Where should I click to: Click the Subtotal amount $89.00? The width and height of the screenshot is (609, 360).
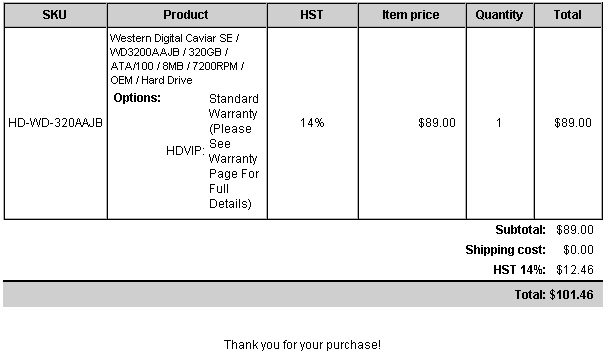point(575,230)
